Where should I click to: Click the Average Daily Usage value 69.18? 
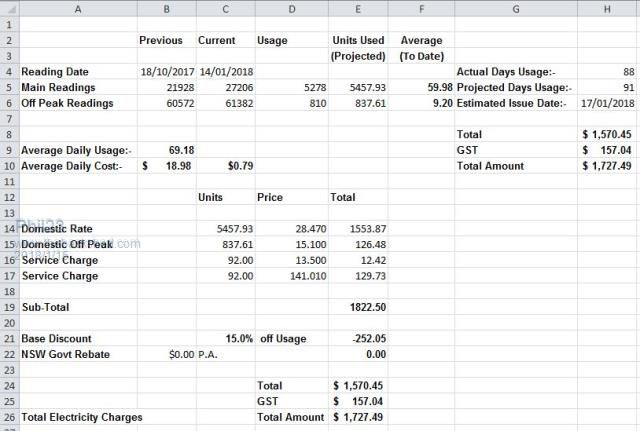[165, 150]
